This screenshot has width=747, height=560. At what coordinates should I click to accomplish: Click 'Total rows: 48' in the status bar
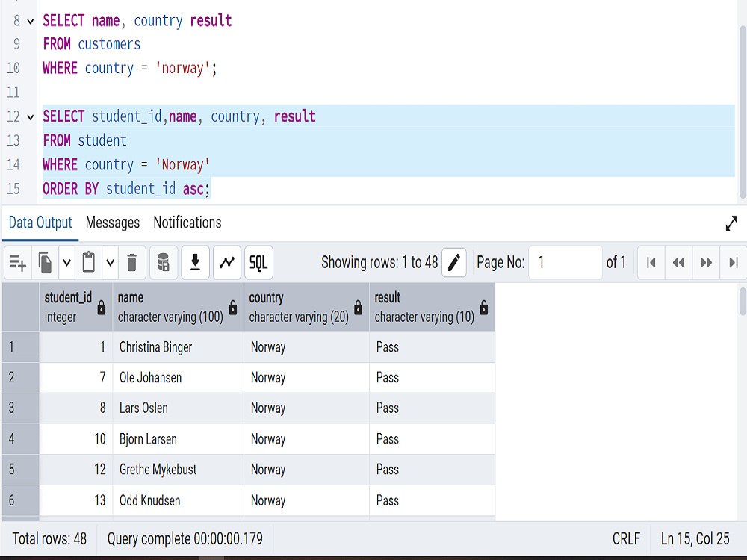49,538
